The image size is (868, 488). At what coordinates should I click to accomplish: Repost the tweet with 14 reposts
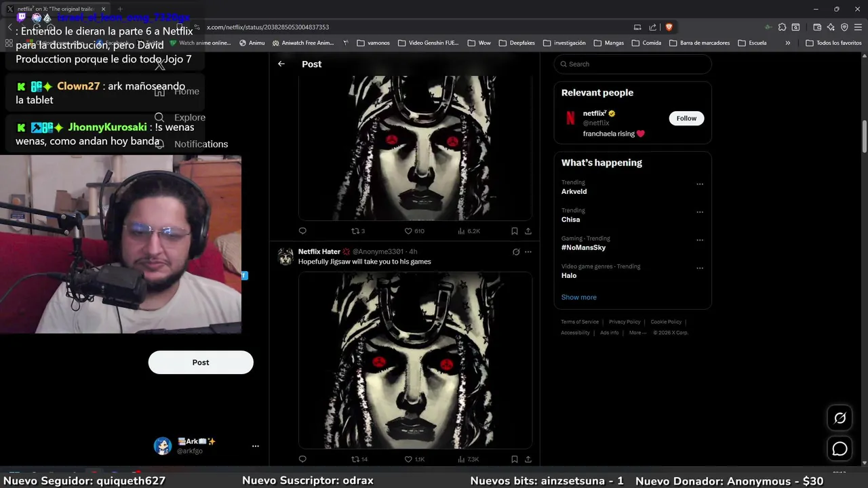click(x=359, y=459)
